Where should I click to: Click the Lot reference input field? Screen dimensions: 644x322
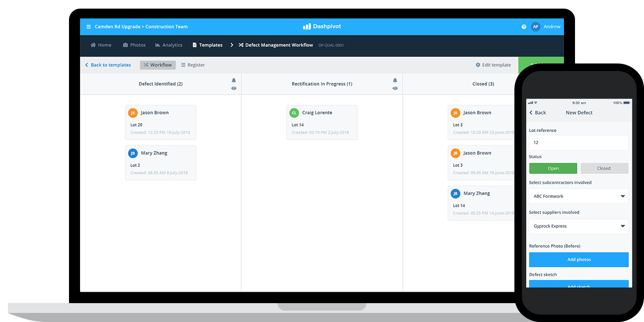(578, 143)
